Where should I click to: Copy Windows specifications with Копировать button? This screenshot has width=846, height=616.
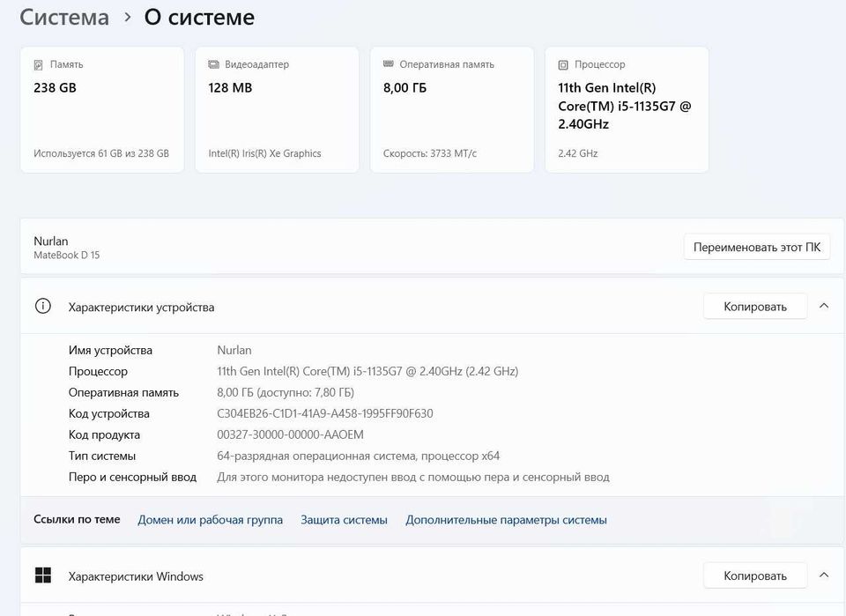coord(754,576)
